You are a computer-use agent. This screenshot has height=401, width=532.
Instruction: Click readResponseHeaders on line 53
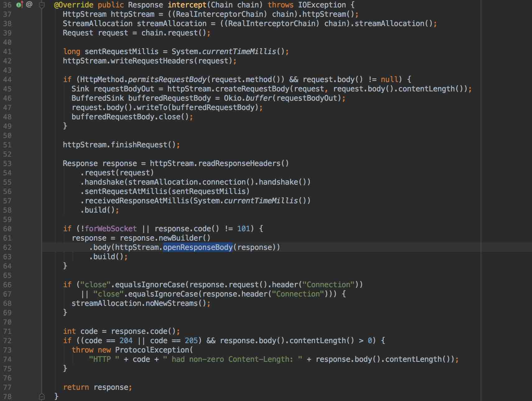pyautogui.click(x=239, y=164)
